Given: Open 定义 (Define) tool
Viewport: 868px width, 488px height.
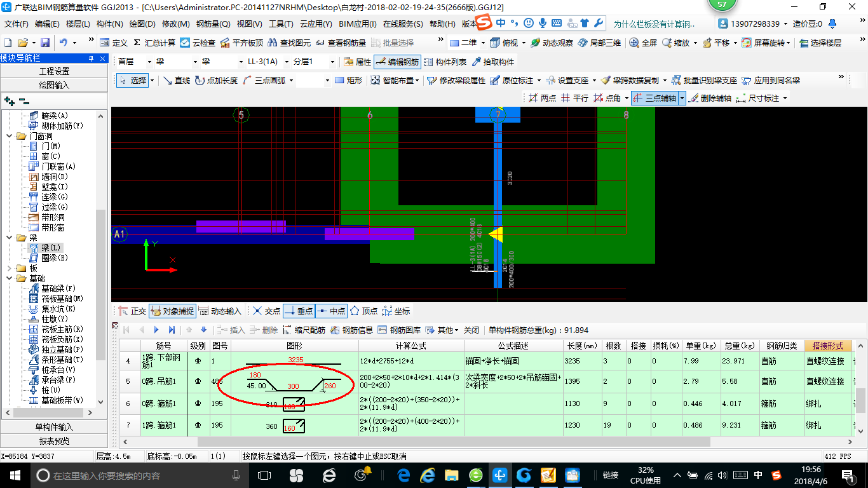Looking at the screenshot, I should point(114,43).
